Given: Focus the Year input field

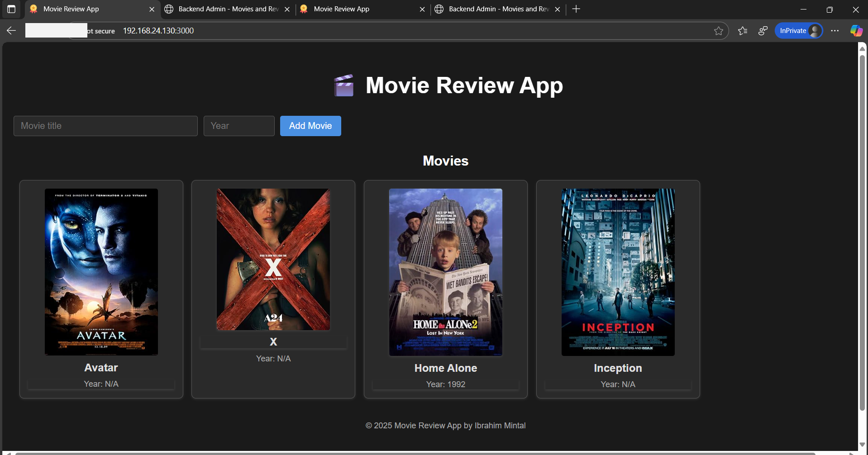Looking at the screenshot, I should point(239,126).
